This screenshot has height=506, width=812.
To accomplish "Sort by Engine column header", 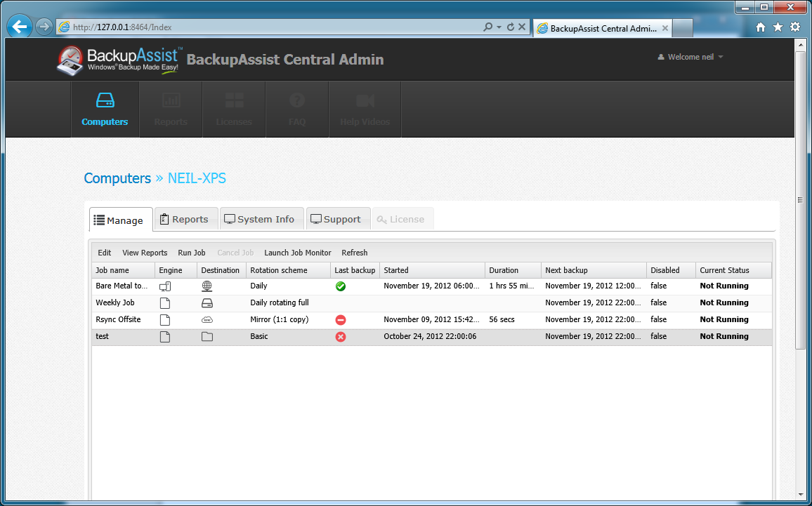I will pos(176,270).
